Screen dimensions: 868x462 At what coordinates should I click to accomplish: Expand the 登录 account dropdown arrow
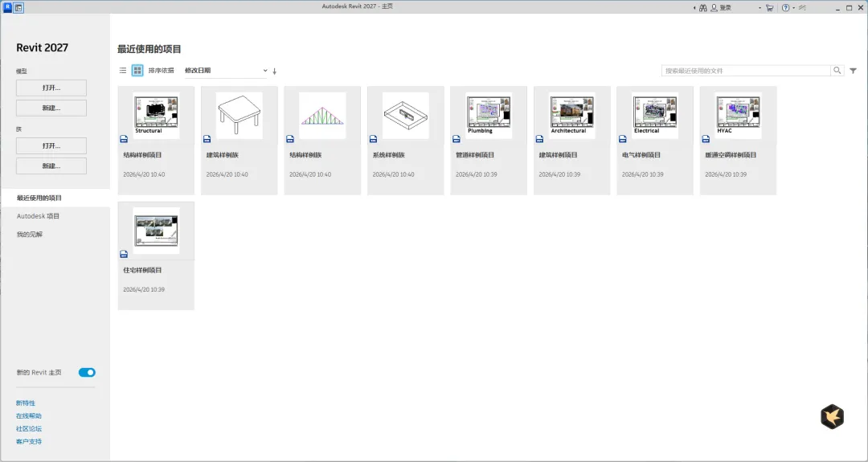(x=759, y=8)
